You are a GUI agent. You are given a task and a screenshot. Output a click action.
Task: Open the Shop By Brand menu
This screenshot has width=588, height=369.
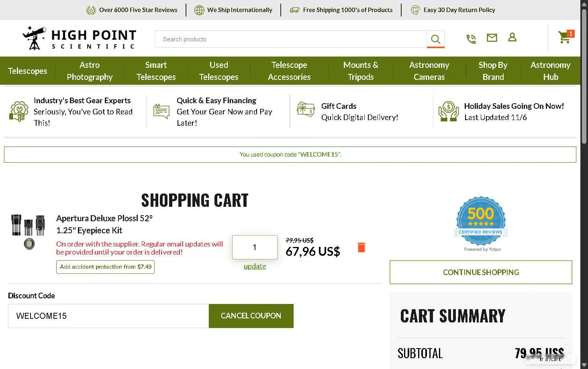(x=493, y=71)
